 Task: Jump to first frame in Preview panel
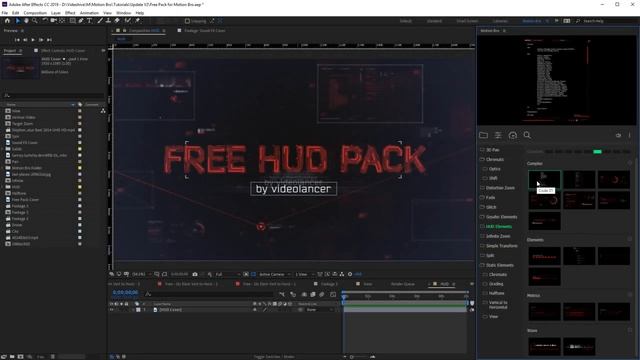click(x=17, y=40)
